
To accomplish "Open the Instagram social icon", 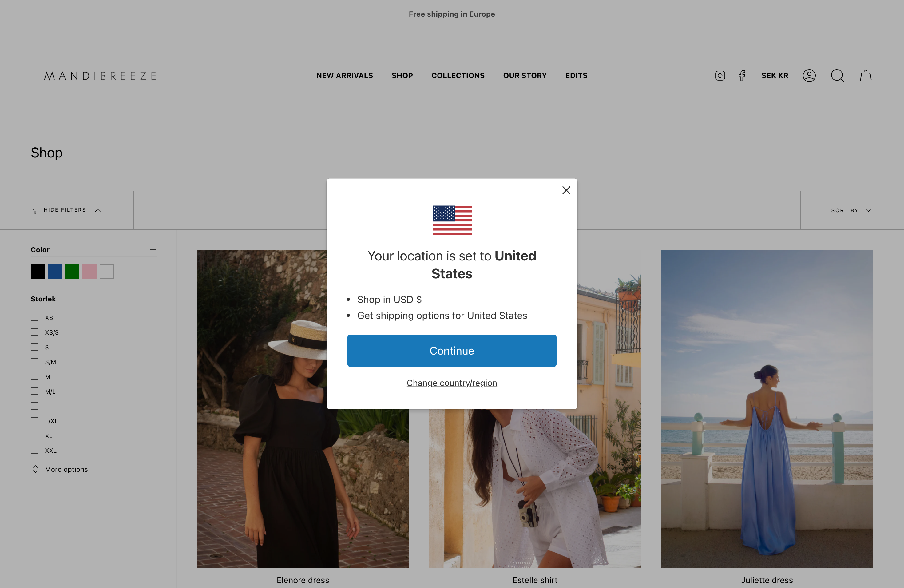I will point(720,76).
